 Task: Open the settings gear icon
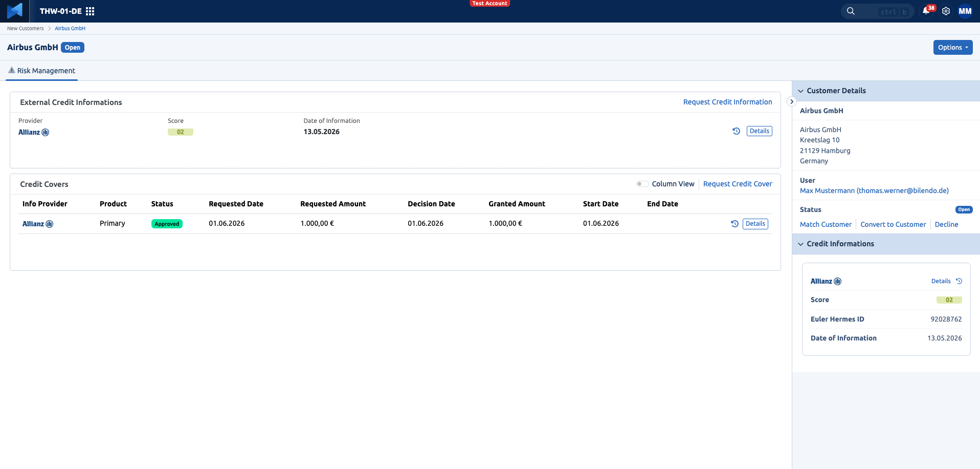946,11
